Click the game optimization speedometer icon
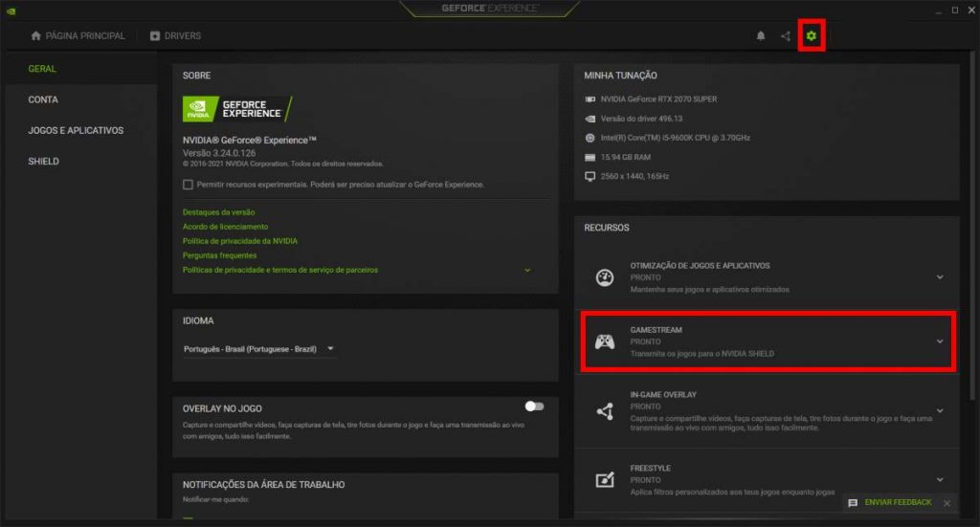The image size is (980, 527). pos(605,277)
